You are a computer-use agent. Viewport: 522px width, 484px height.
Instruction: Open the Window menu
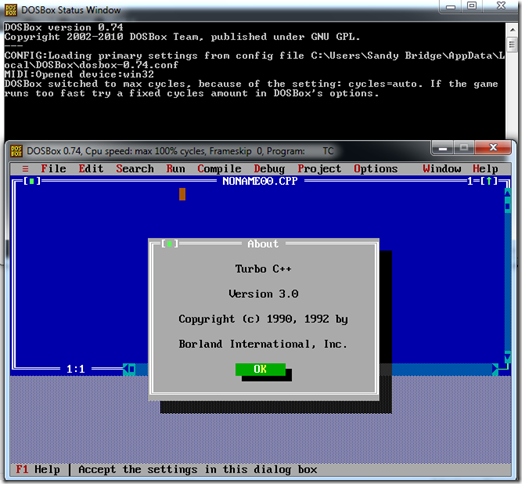(442, 169)
